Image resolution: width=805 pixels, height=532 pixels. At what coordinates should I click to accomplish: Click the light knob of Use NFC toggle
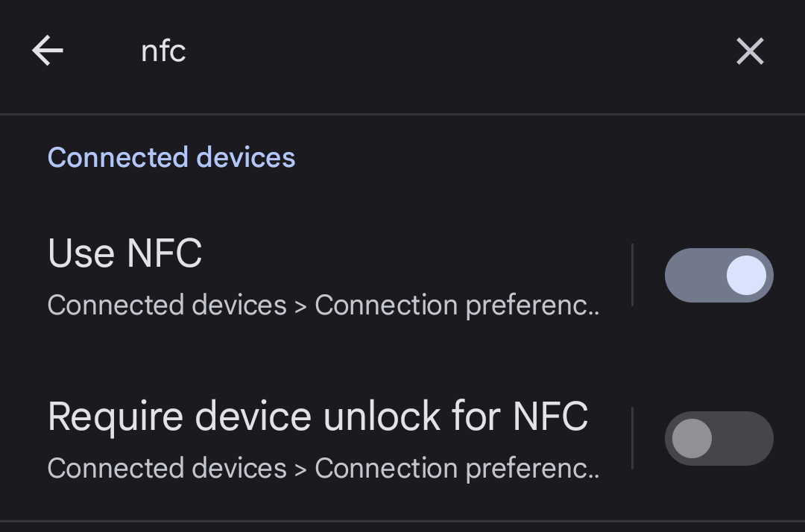pos(746,275)
